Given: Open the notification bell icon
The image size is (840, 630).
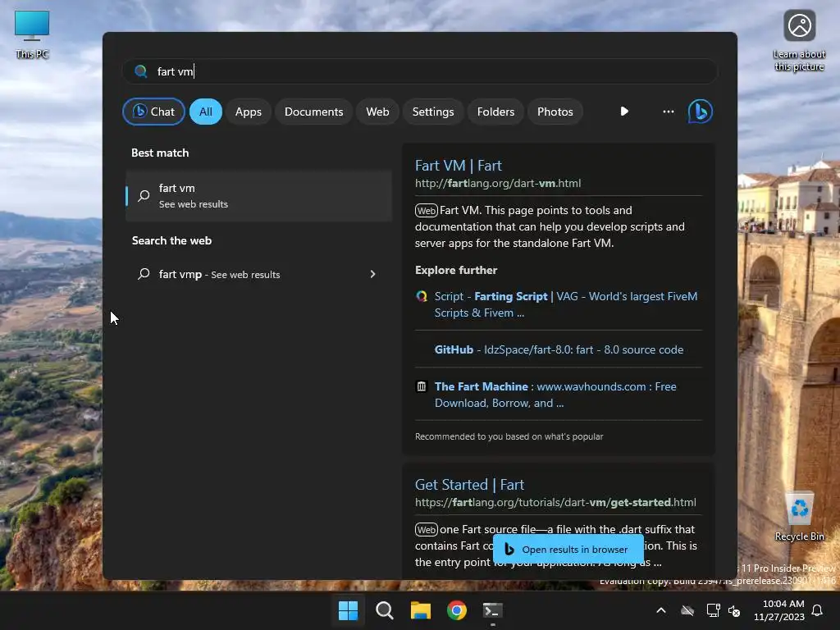Looking at the screenshot, I should pos(817,610).
